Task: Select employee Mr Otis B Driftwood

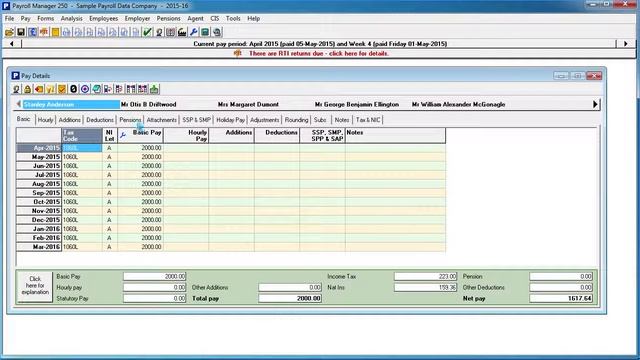Action: click(149, 104)
